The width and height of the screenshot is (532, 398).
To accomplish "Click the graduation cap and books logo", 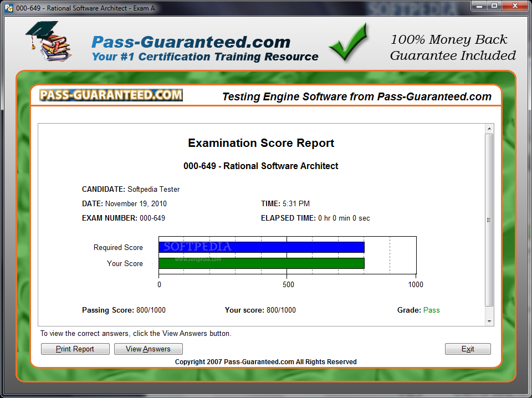I will click(49, 42).
